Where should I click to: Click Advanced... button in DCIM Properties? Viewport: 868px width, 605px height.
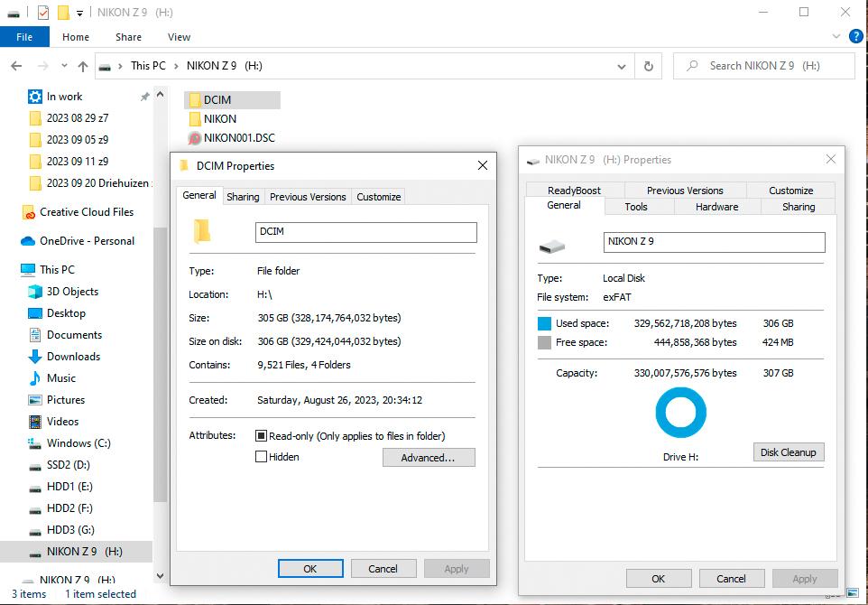(x=429, y=458)
